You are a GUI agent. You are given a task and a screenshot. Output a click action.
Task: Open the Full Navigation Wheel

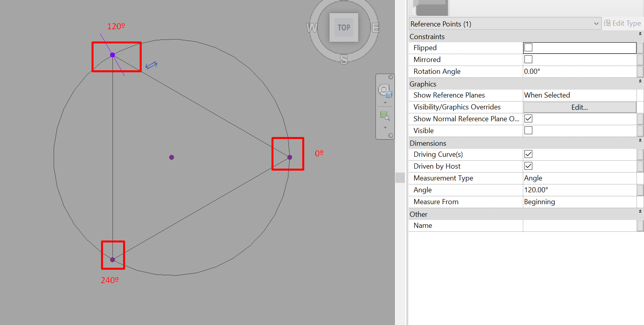[385, 91]
